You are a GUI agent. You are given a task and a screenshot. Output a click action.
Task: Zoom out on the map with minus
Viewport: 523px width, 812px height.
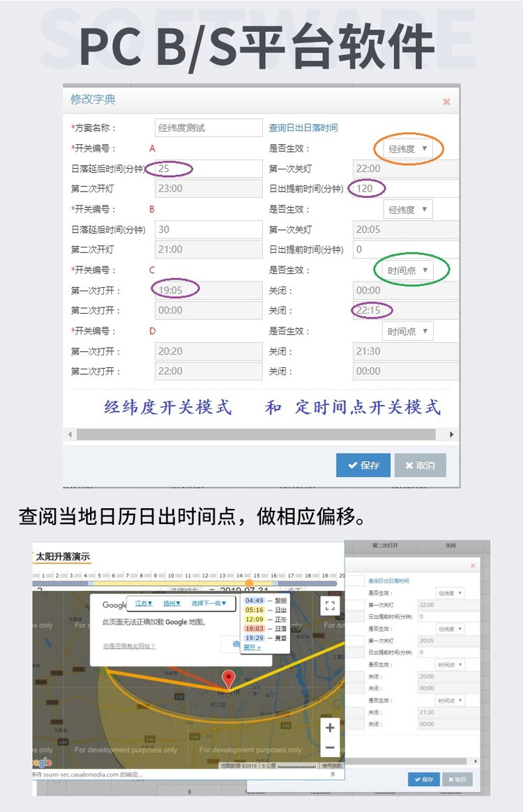coord(330,748)
